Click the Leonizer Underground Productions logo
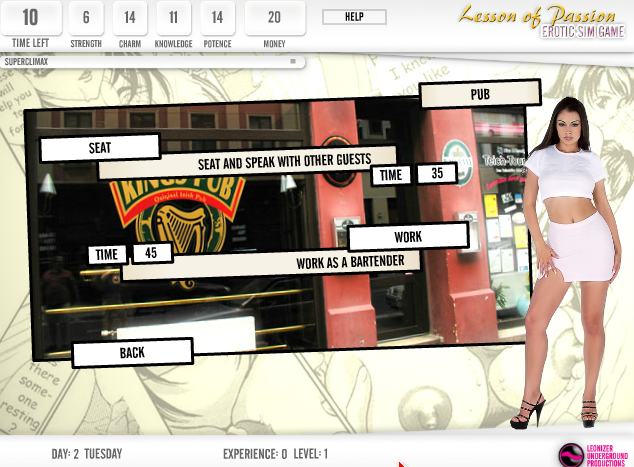This screenshot has width=634, height=467. [594, 454]
